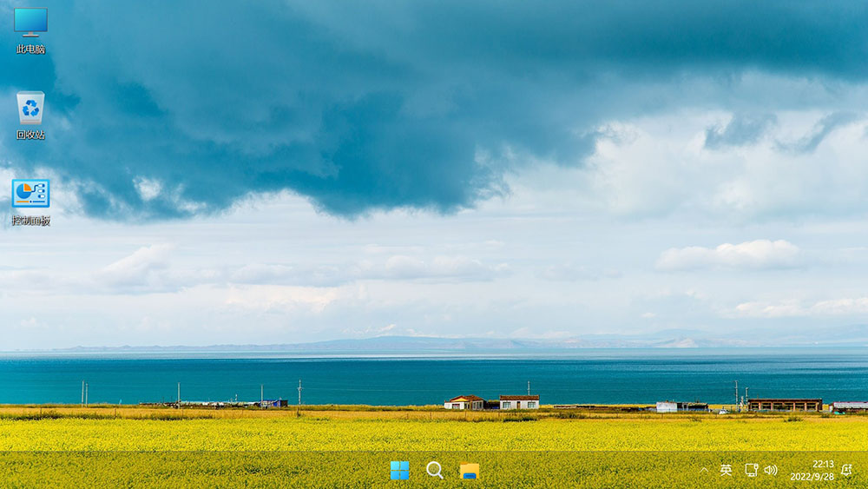Viewport: 868px width, 489px height.
Task: Select the 控制面板 Control Panel icon
Action: click(x=30, y=194)
